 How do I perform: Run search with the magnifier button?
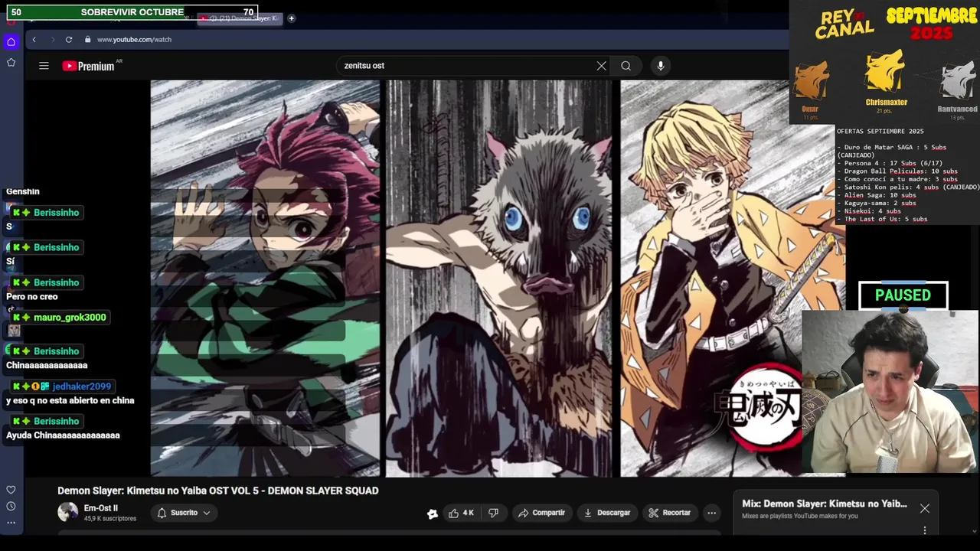coord(626,66)
